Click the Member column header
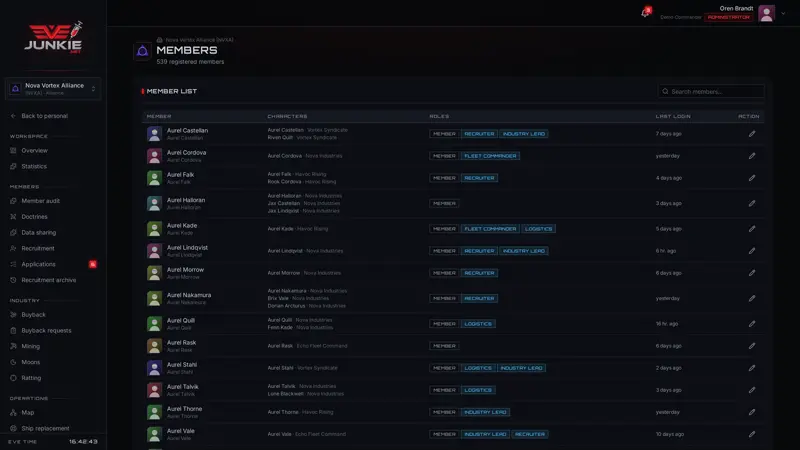Screen dimensions: 800x450 click(159, 116)
